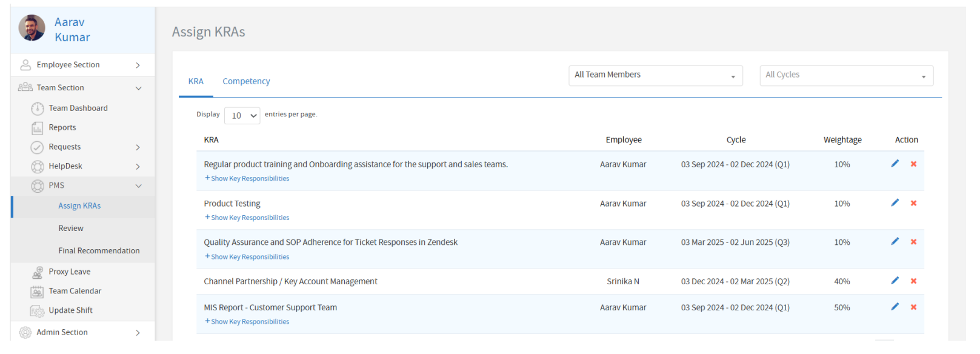980x354 pixels.
Task: Edit the Channel Partnership KRA row
Action: click(x=895, y=281)
